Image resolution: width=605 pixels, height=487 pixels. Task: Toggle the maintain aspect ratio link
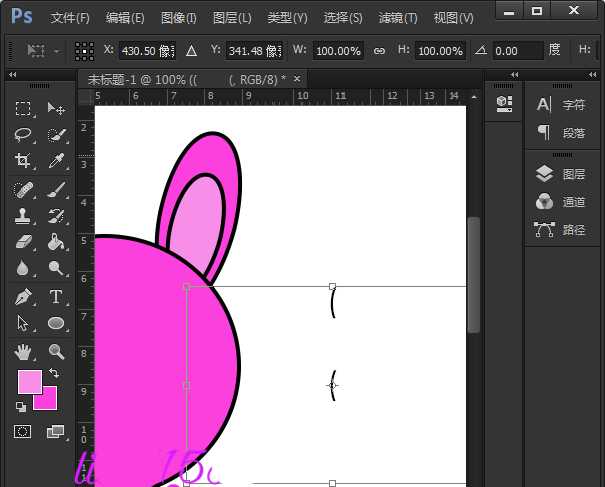379,50
